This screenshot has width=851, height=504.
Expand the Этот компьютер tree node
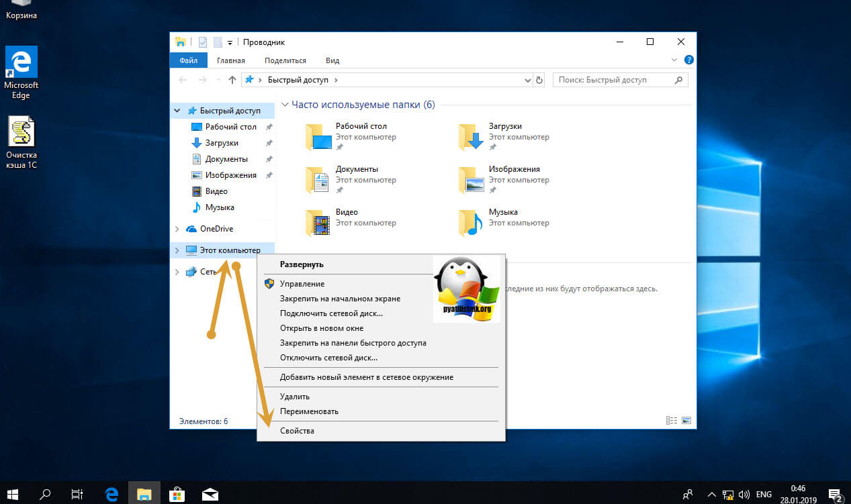(177, 250)
